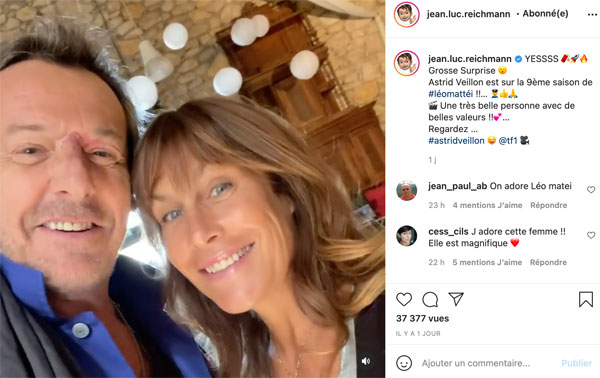The height and width of the screenshot is (378, 600).
Task: Toggle the Abonné(e) follow status
Action: coord(545,14)
